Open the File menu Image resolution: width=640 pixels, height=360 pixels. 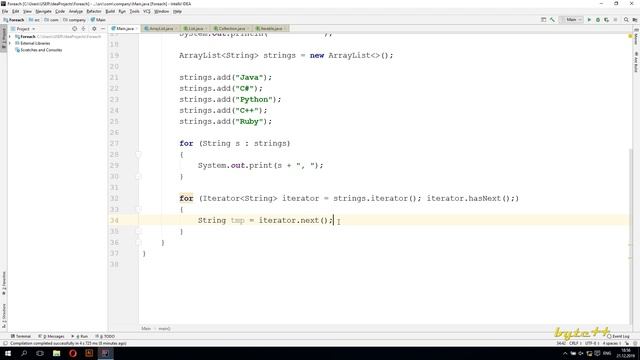[x=5, y=11]
